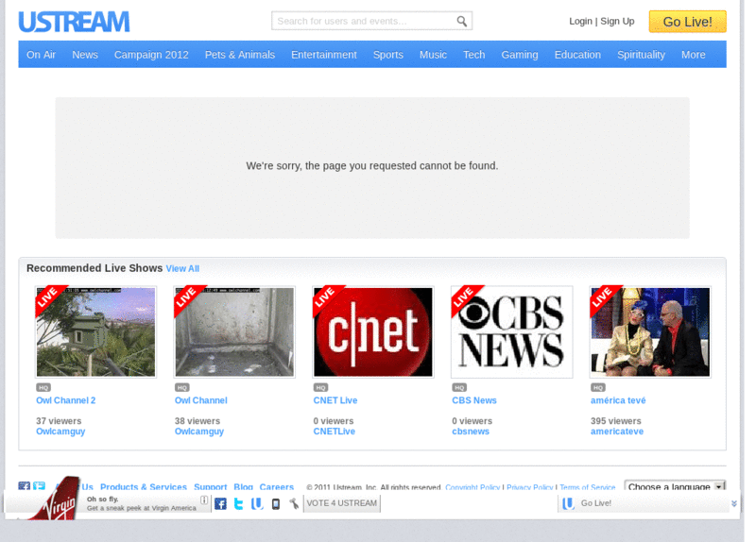
Task: Click the Ustream U icon beside Twitter in toolbar
Action: (257, 504)
